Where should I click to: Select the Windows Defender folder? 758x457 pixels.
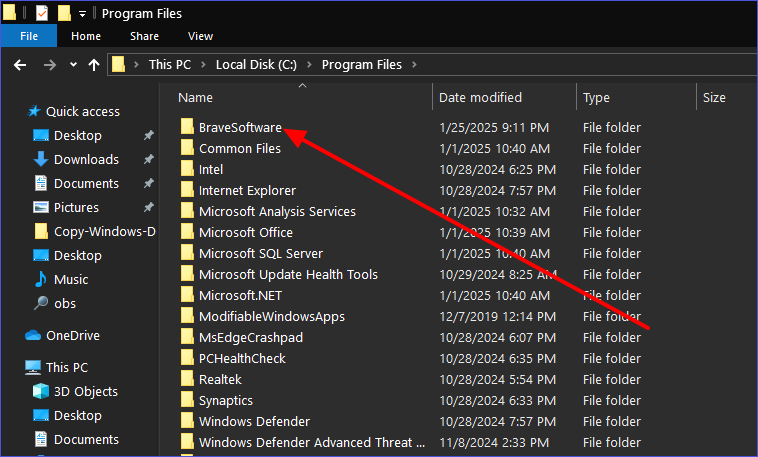[254, 422]
